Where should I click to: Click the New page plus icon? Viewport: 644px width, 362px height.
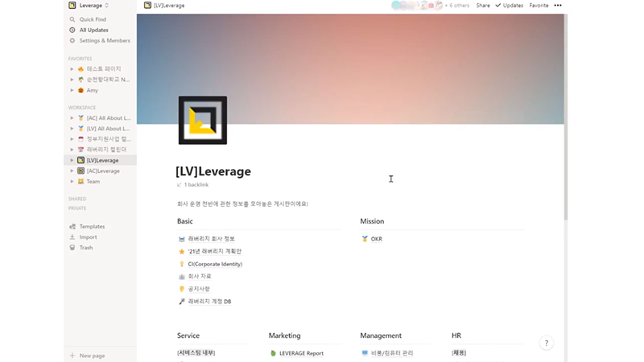point(72,356)
